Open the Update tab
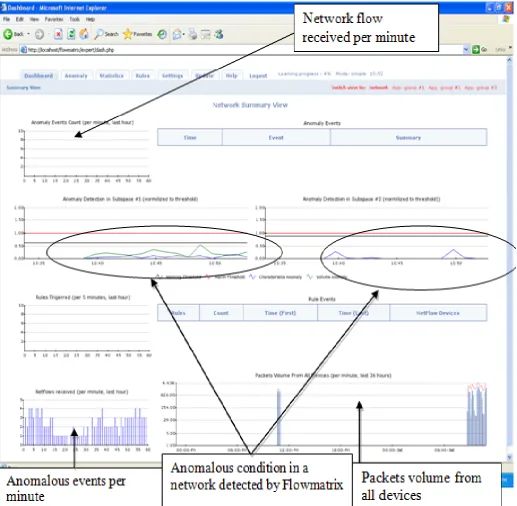Viewport: 517px width, 506px height. coord(204,76)
